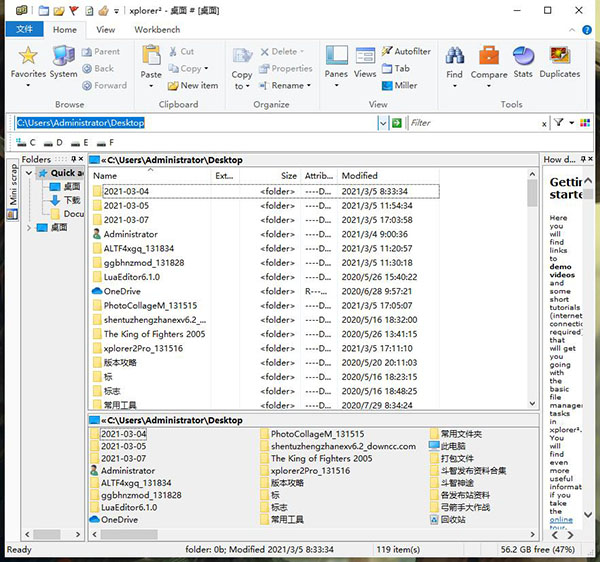This screenshot has height=562, width=600.
Task: Open Properties of selected item
Action: click(286, 68)
